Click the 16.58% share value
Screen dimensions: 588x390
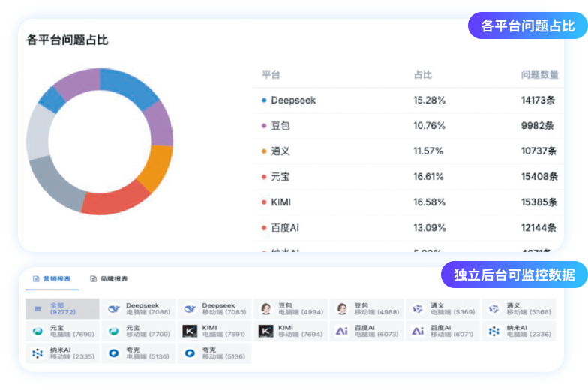[x=429, y=202]
